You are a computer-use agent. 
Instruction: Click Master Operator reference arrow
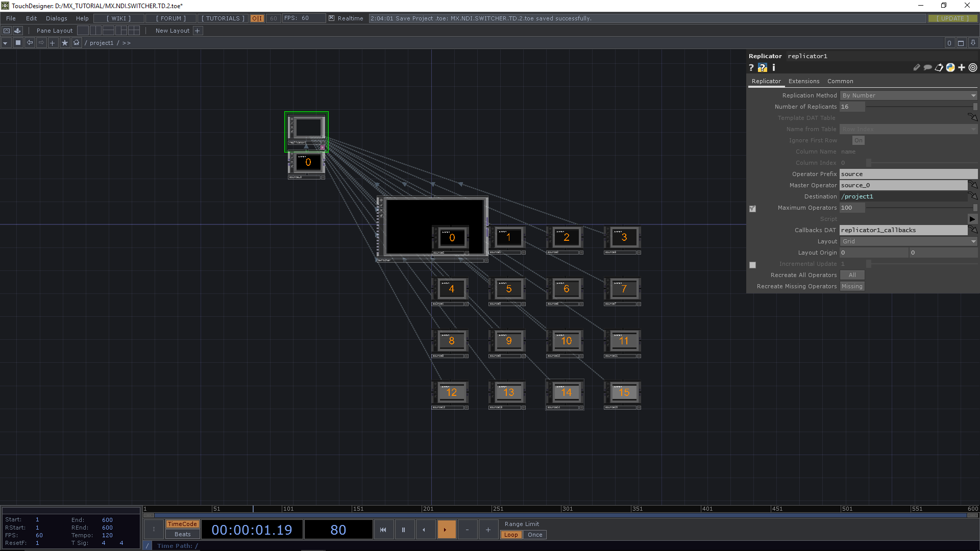973,185
